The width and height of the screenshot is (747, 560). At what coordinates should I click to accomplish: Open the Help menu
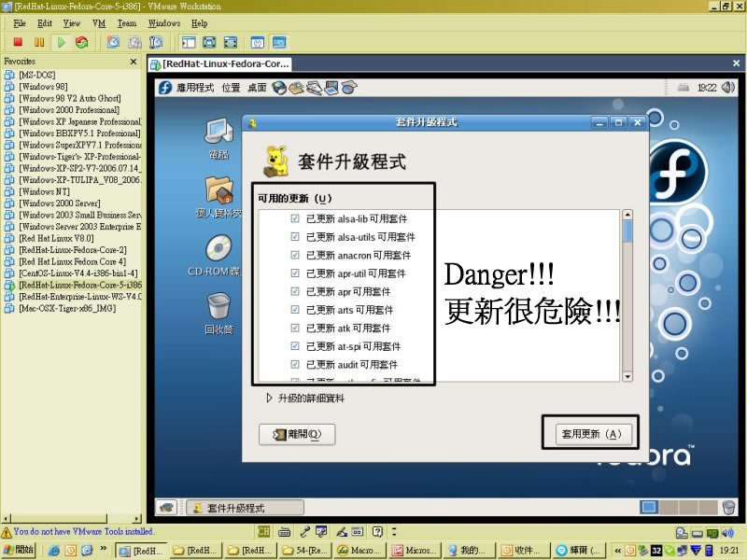[200, 23]
